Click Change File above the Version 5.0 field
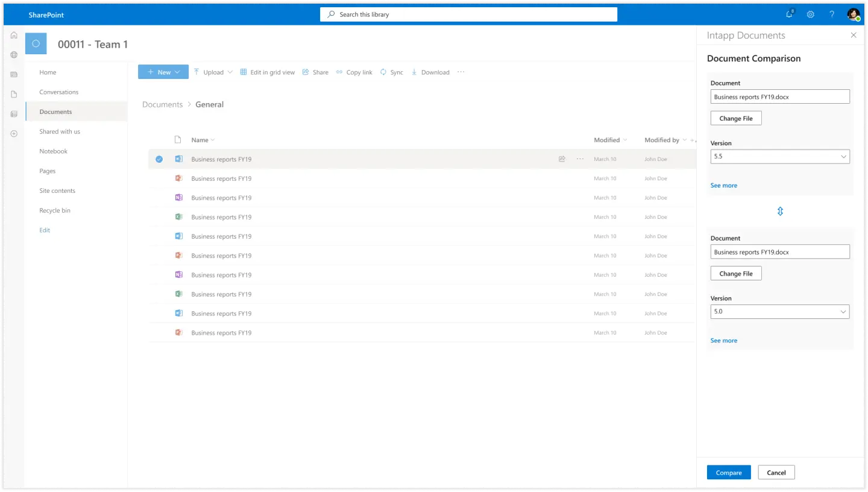This screenshot has height=492, width=868. click(x=736, y=273)
